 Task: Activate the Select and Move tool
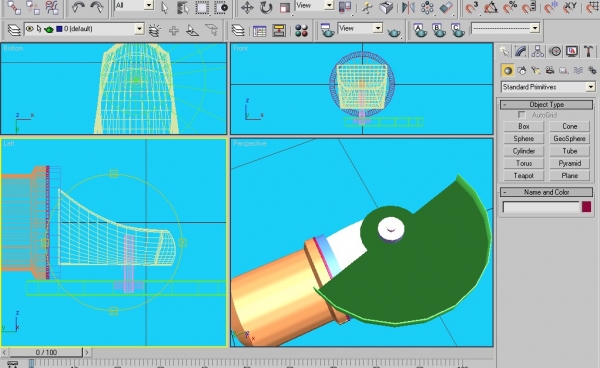[247, 7]
